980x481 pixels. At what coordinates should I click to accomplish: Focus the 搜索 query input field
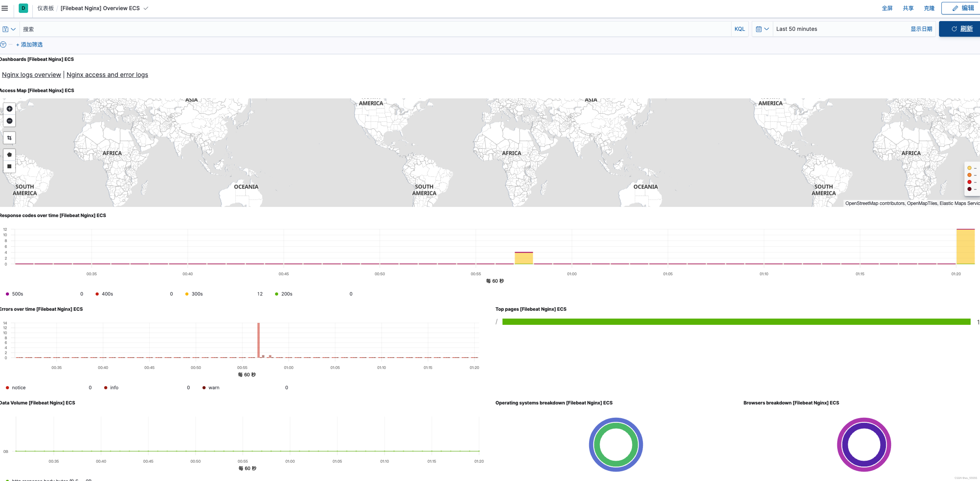pos(375,29)
